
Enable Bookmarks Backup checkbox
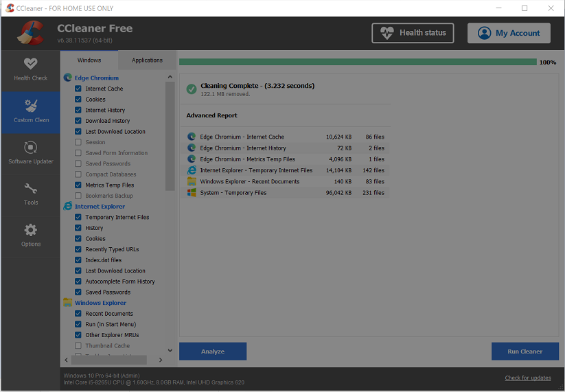pyautogui.click(x=78, y=196)
